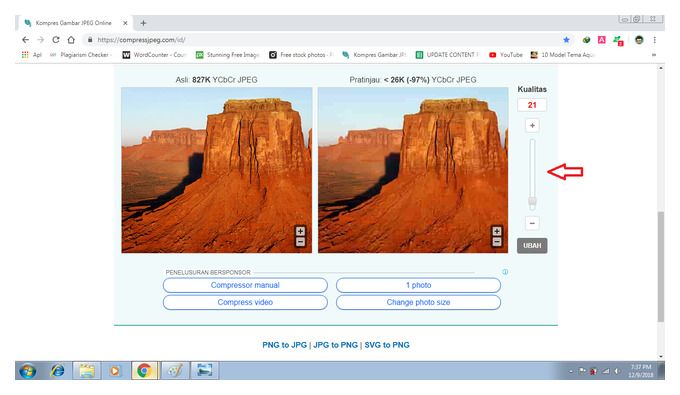Open the WordCounter bookmark

154,55
